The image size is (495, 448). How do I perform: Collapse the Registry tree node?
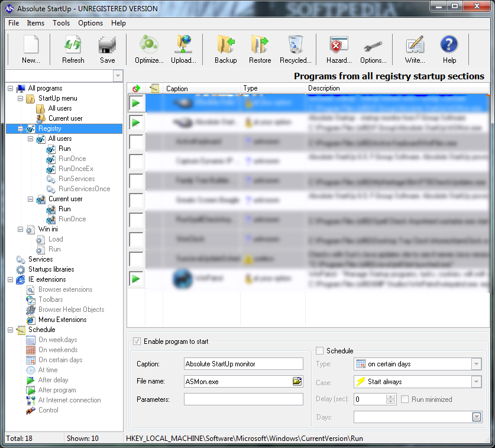[x=21, y=128]
